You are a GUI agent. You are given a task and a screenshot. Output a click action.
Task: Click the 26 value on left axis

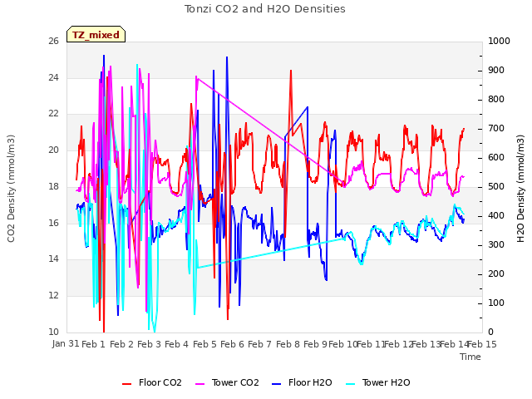click(x=53, y=42)
